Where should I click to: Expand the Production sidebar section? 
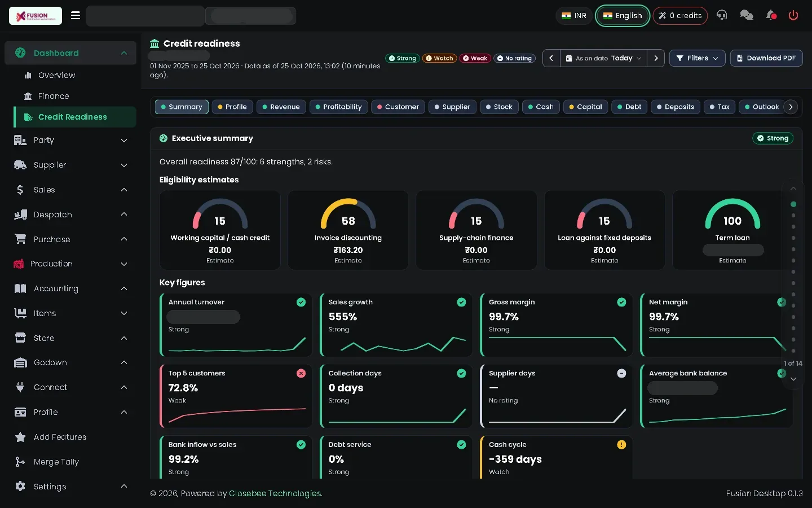tap(70, 264)
